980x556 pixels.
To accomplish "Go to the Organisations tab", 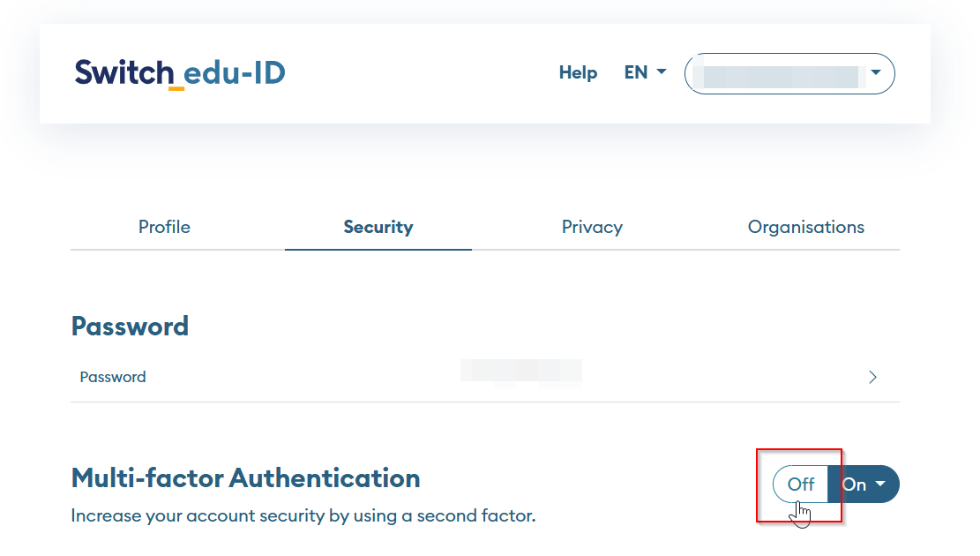I will [805, 227].
